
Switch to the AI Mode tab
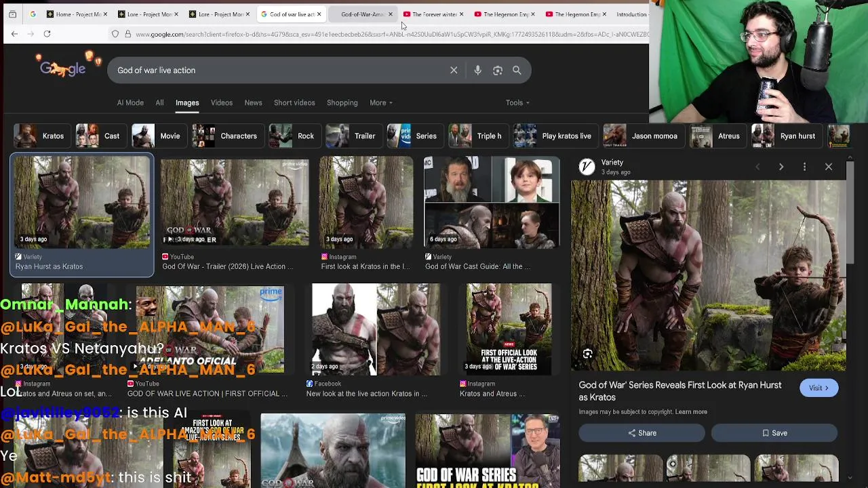[130, 103]
